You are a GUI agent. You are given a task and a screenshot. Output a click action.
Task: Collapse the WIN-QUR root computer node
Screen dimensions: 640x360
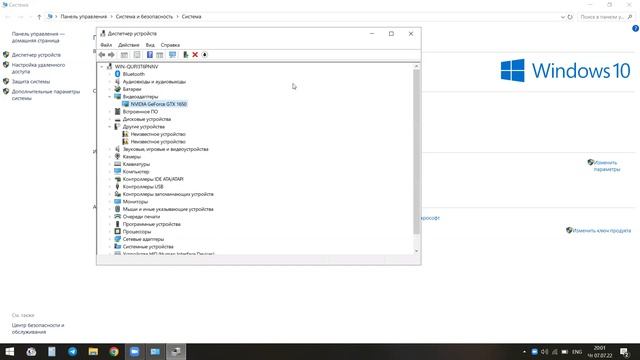tap(102, 67)
